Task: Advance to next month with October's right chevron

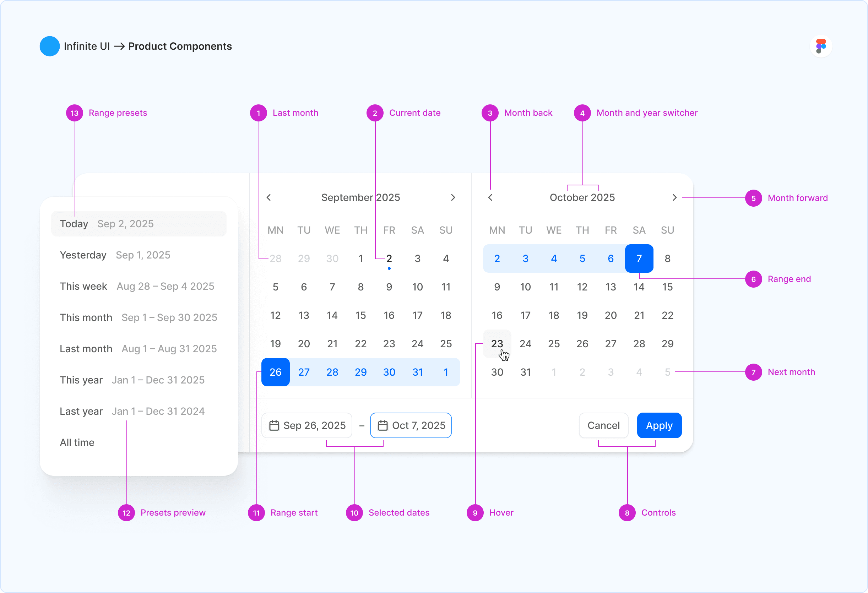Action: (674, 197)
